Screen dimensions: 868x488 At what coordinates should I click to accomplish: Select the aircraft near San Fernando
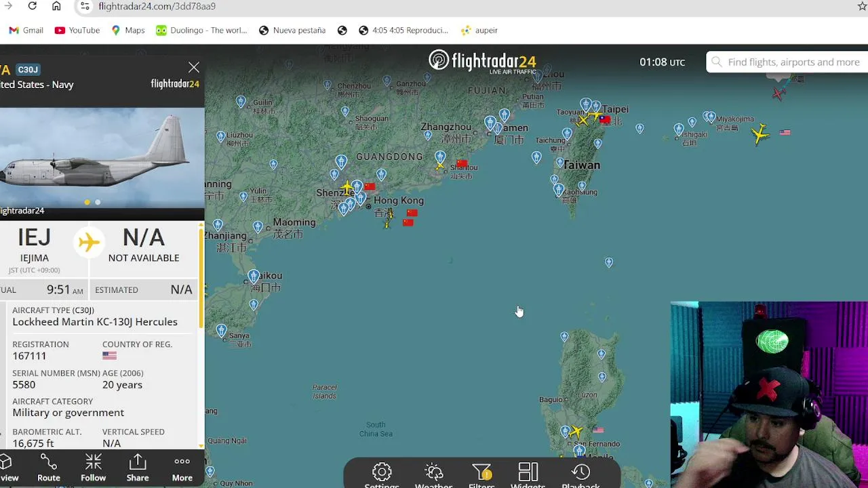[575, 432]
